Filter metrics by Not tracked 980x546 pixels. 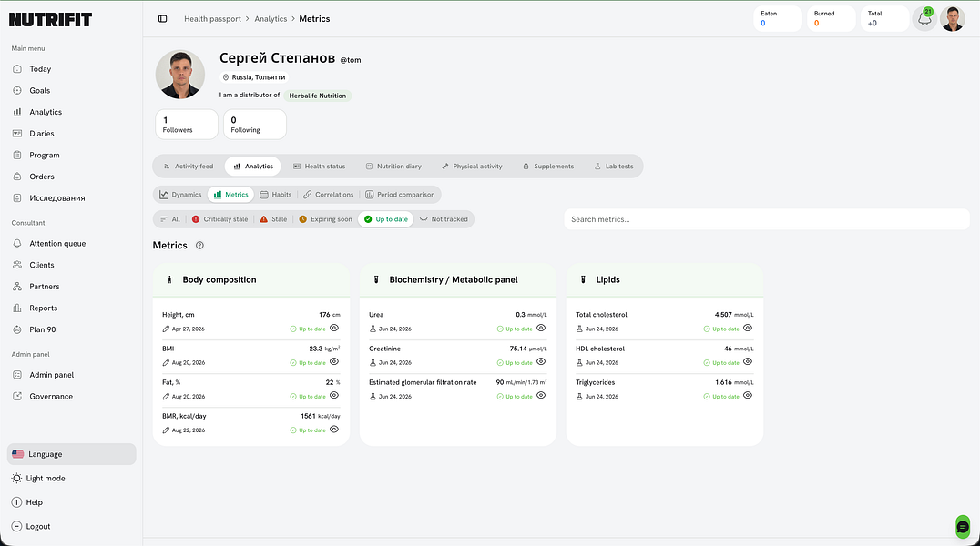pos(444,219)
